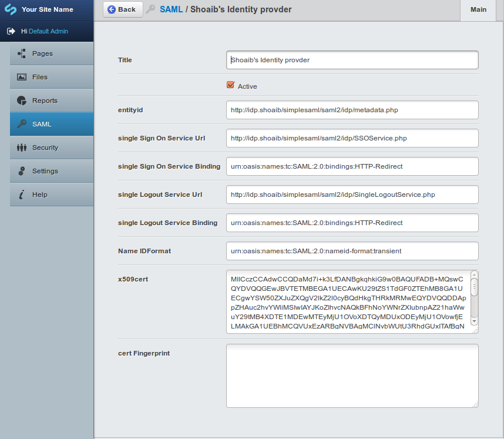Open the Security menu label
This screenshot has height=439, width=504.
[45, 148]
